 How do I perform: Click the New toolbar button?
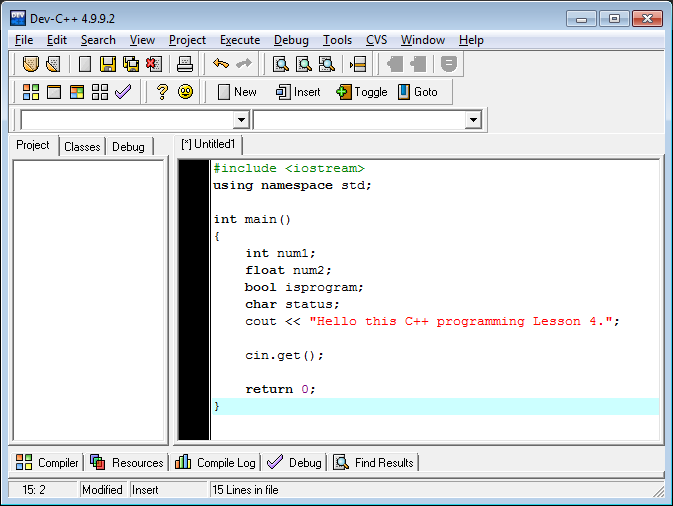237,92
